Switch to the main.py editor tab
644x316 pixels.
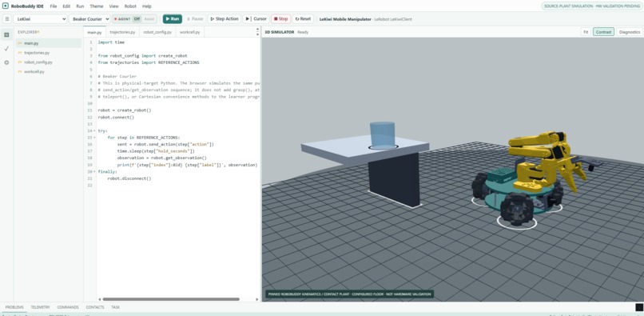click(x=94, y=32)
